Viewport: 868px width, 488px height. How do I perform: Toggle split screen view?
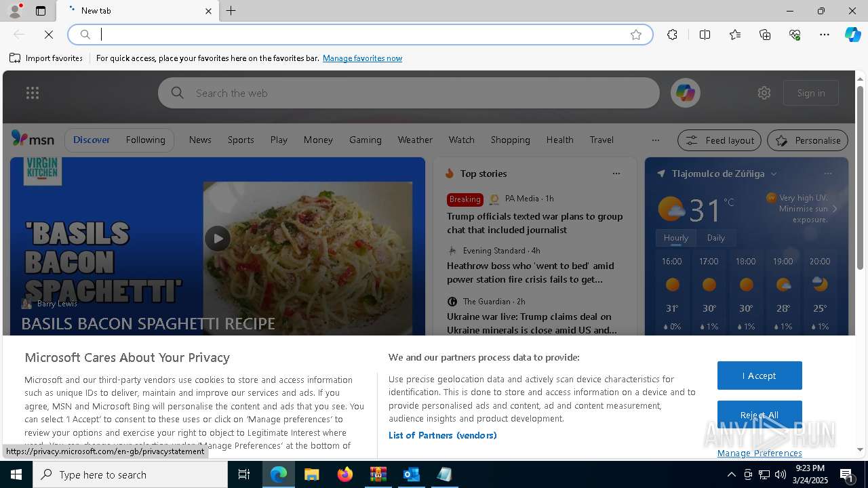(x=705, y=35)
